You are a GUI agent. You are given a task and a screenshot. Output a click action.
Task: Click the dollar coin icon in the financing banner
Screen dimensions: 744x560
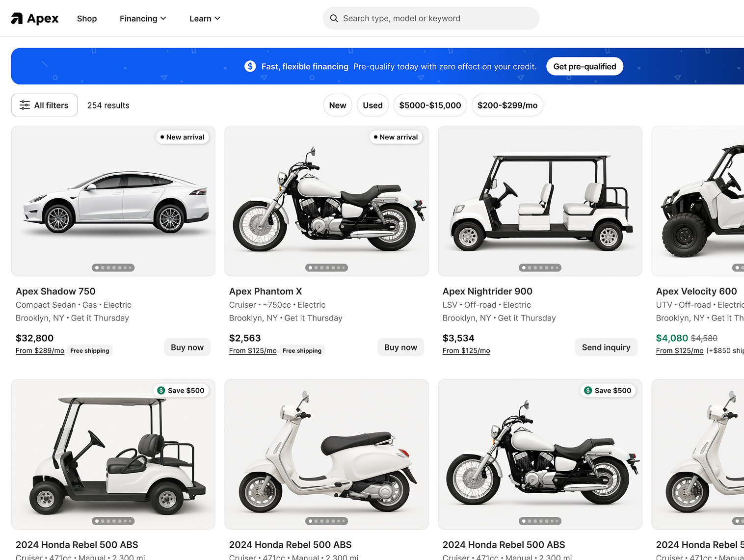tap(250, 66)
